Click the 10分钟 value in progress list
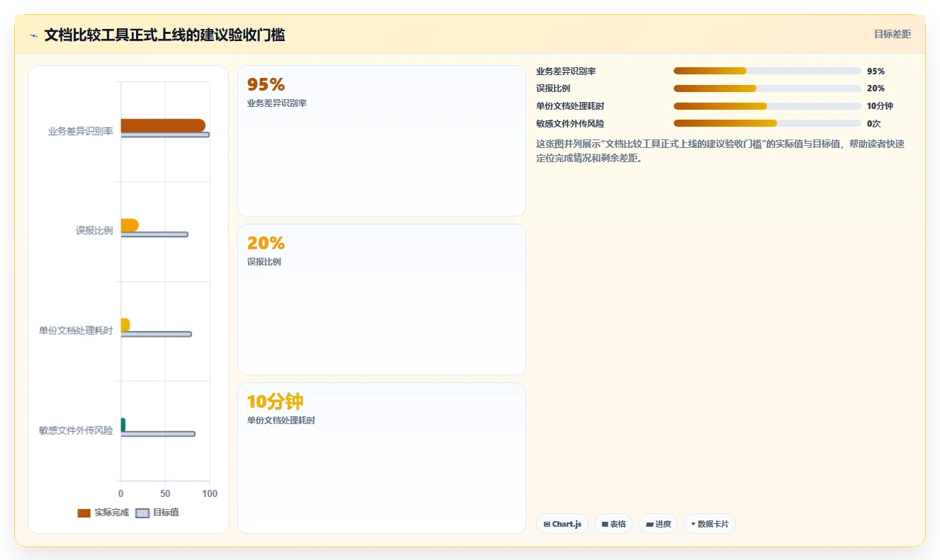This screenshot has width=940, height=560. [880, 106]
